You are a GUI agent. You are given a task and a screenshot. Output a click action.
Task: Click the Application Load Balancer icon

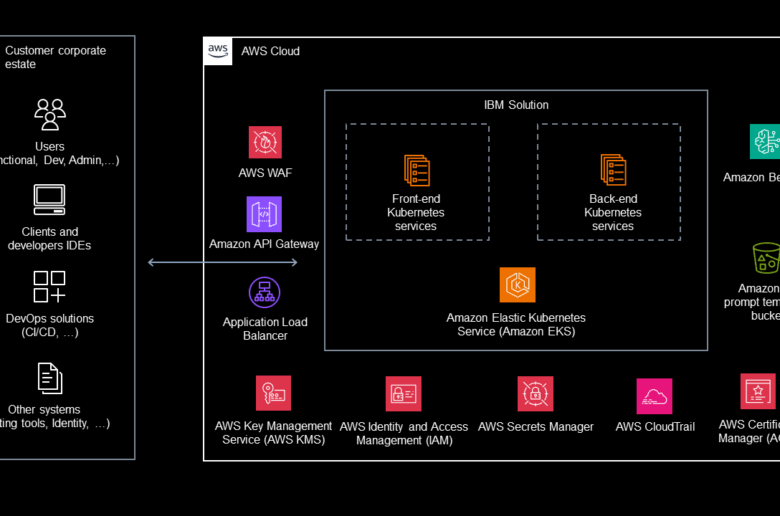(265, 294)
